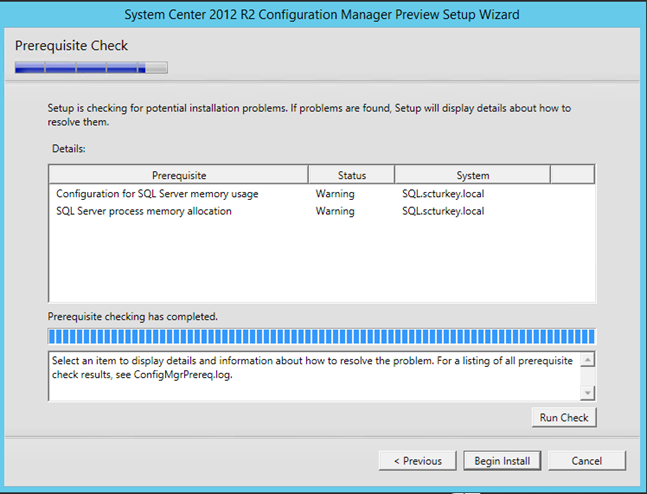The image size is (647, 494).
Task: Click the Warning status of the memory usage row
Action: (335, 194)
